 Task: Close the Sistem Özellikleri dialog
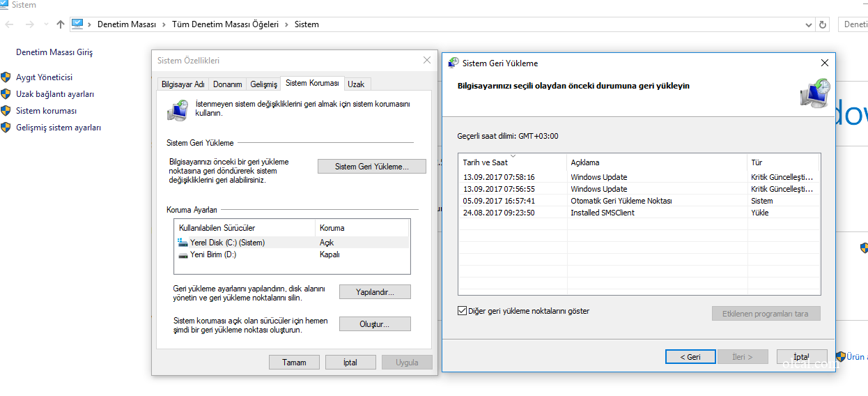click(427, 61)
